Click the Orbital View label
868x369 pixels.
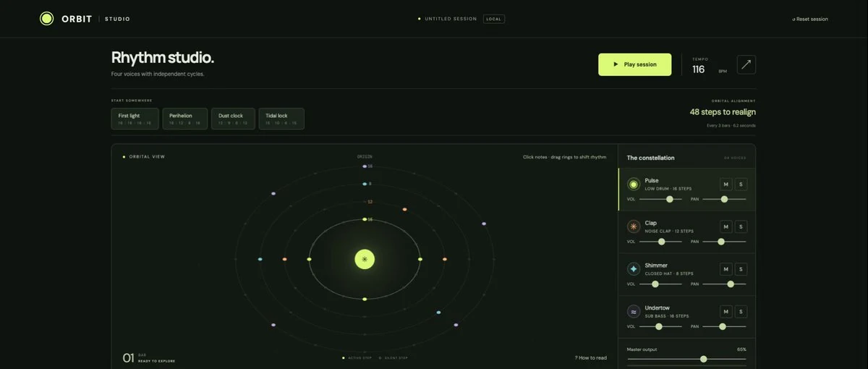[147, 156]
